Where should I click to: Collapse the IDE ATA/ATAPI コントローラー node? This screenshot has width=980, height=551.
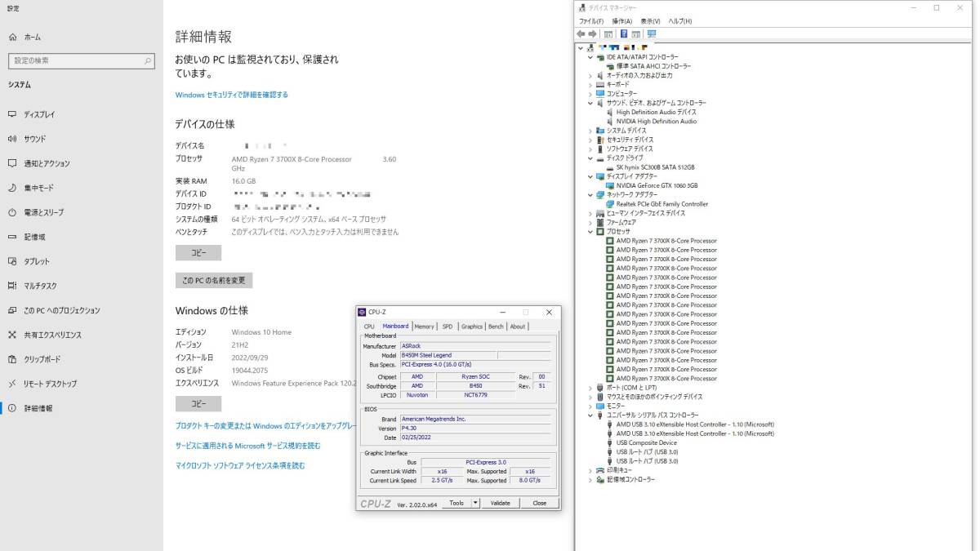(590, 57)
